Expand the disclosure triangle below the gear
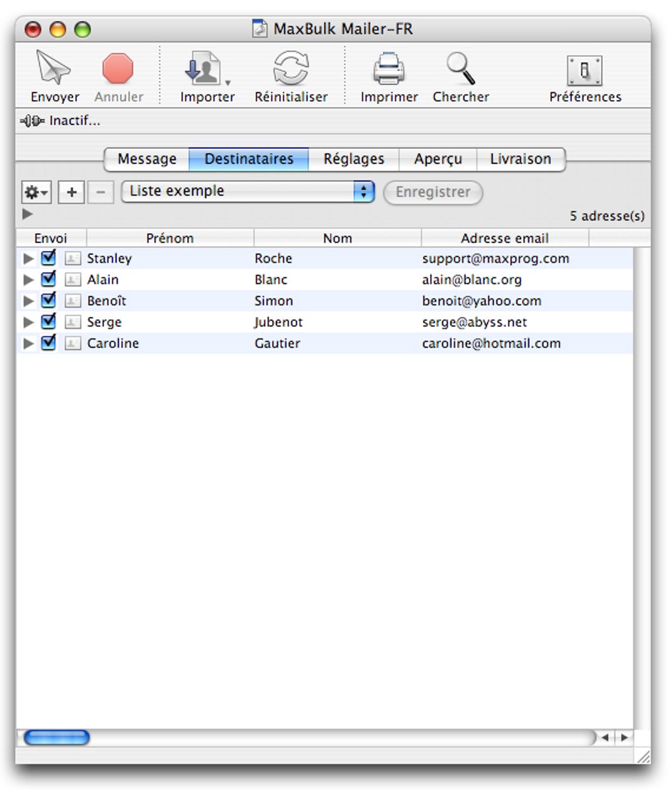672x790 pixels. coord(28,214)
